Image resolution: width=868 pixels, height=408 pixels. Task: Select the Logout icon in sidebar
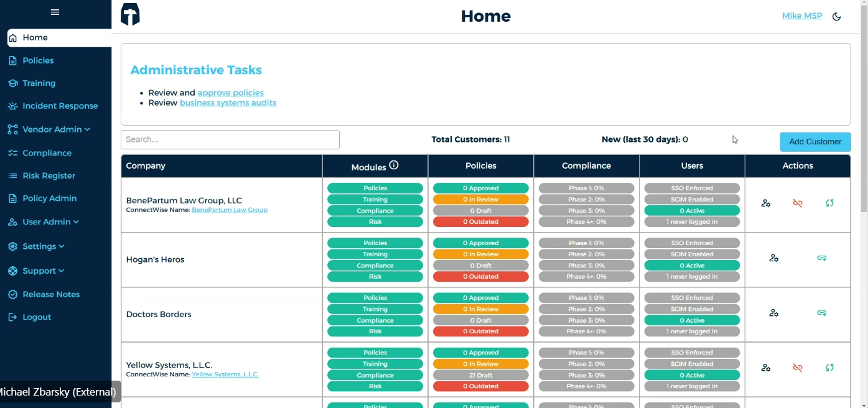click(x=12, y=317)
